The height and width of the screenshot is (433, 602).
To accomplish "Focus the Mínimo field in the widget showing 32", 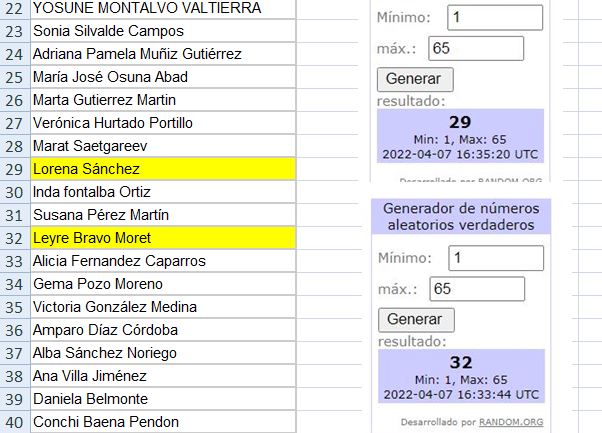I will (496, 258).
